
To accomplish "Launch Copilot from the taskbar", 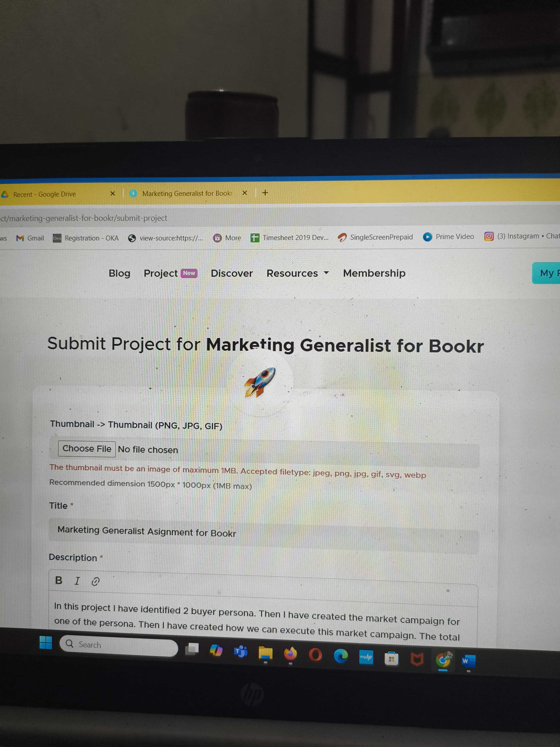I will coord(216,650).
